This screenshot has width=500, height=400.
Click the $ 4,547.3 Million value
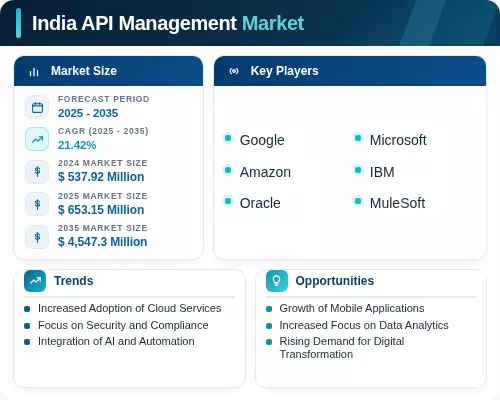click(x=102, y=242)
